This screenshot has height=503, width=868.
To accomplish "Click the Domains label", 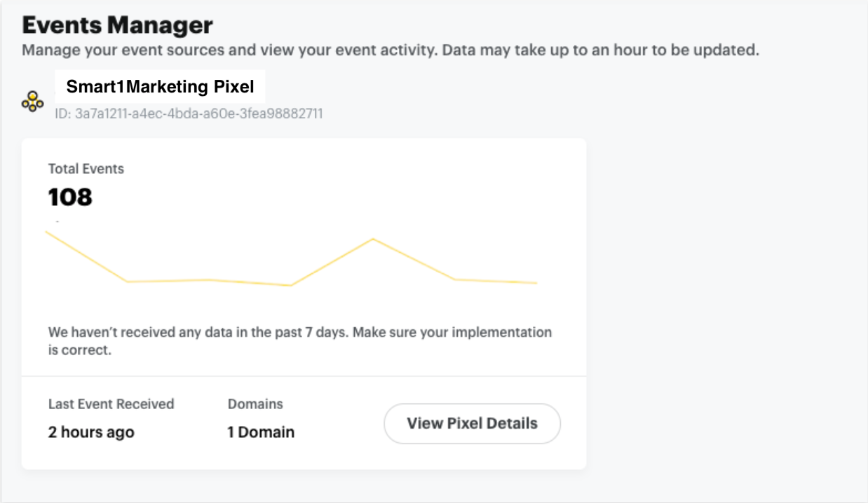I will coord(255,404).
